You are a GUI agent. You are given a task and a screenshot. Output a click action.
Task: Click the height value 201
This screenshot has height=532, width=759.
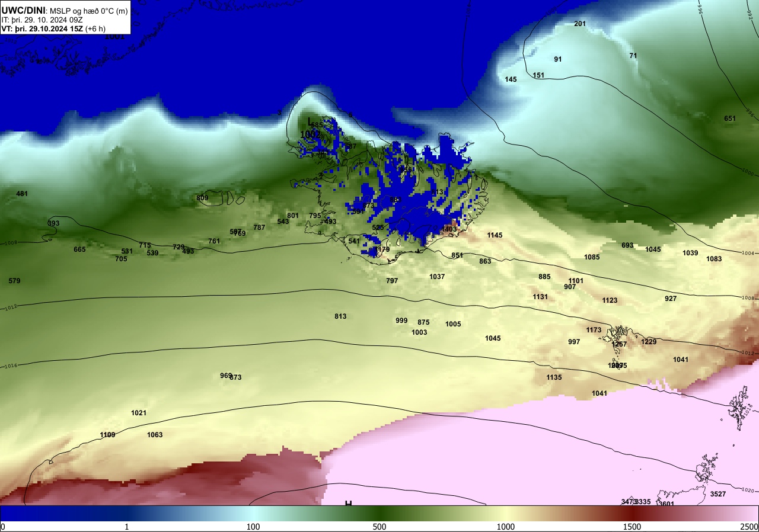pos(580,24)
